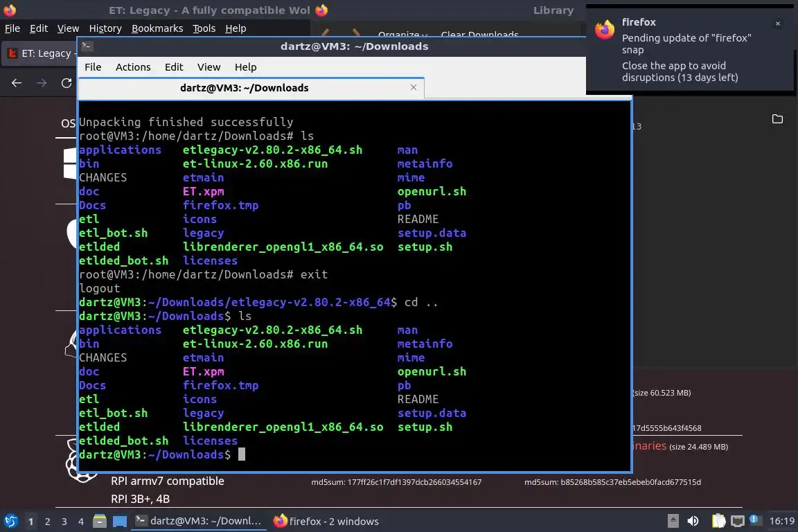Viewport: 798px width, 532px height.
Task: Click 'ET.xpm' in the first ls listing
Action: pyautogui.click(x=204, y=191)
